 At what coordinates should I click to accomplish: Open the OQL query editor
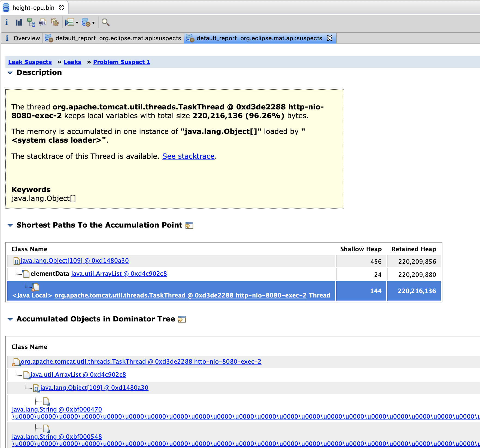(x=43, y=22)
